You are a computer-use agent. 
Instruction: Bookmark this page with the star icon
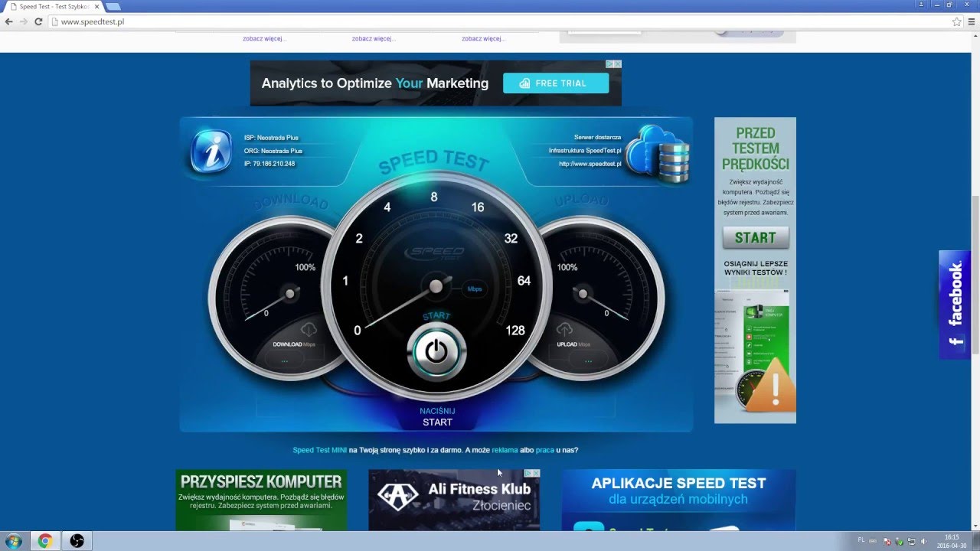pos(956,21)
